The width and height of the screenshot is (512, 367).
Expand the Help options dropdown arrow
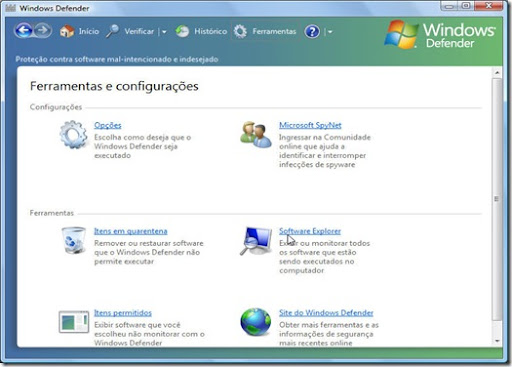[x=330, y=32]
